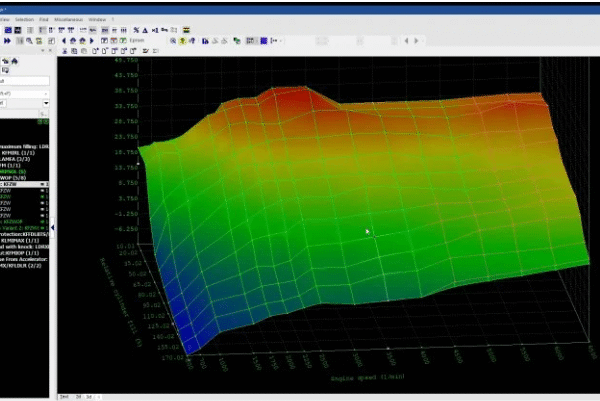The image size is (600, 401).
Task: Click the Eprom toolbar label
Action: pos(137,41)
